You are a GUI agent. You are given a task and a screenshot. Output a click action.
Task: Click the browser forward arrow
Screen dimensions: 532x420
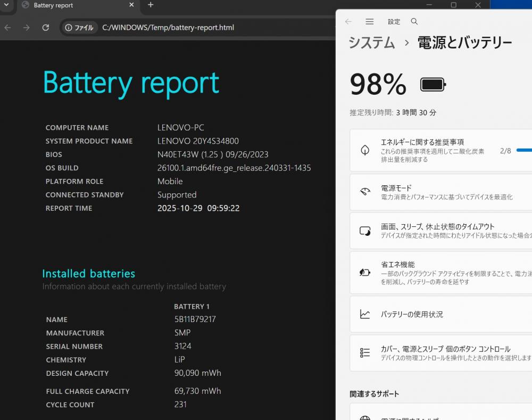[27, 28]
